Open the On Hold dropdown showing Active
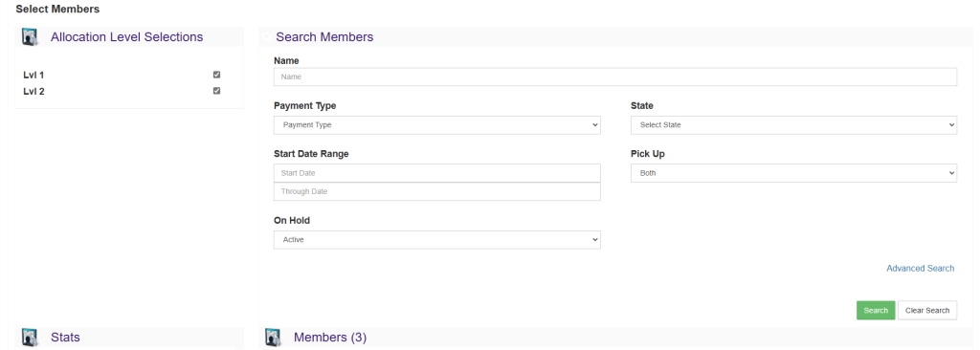The height and width of the screenshot is (350, 980). (436, 239)
